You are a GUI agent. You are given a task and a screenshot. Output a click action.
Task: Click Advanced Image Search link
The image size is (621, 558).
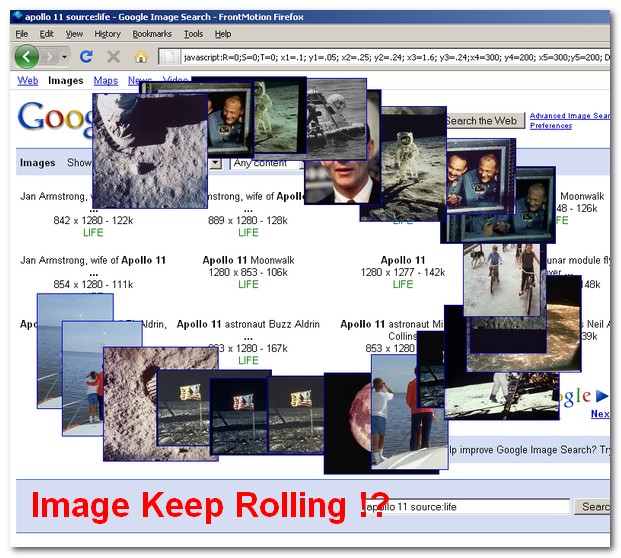pyautogui.click(x=570, y=116)
